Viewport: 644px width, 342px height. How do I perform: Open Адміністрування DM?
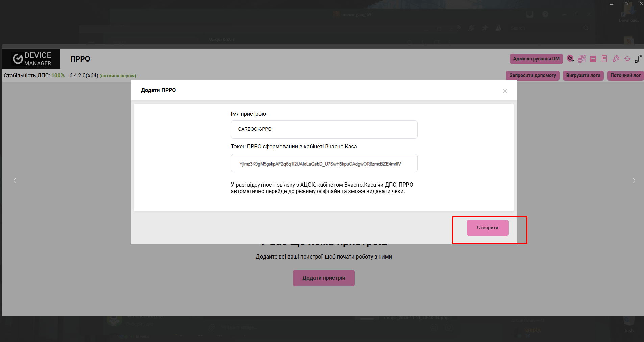point(536,59)
